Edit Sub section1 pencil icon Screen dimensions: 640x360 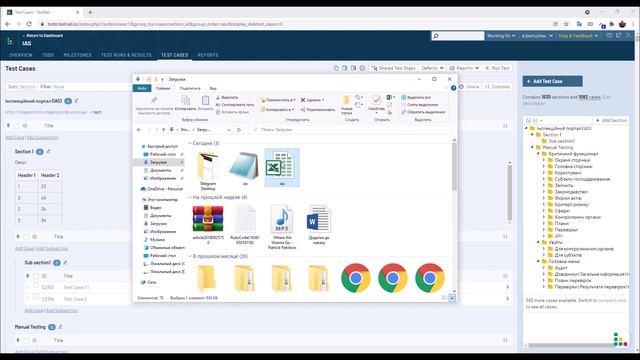65,262
